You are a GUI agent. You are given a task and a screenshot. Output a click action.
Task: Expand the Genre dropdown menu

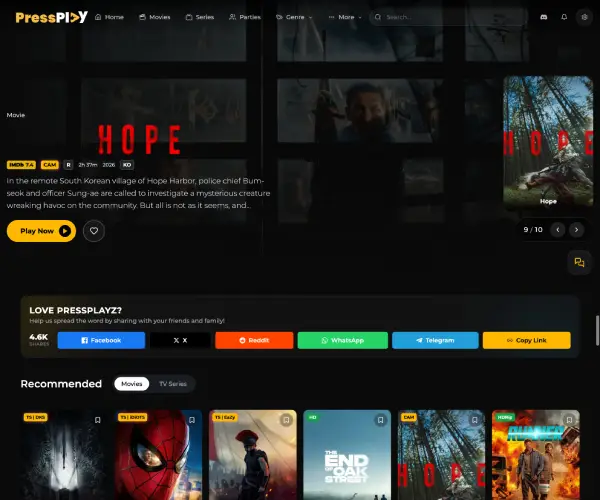pos(294,17)
